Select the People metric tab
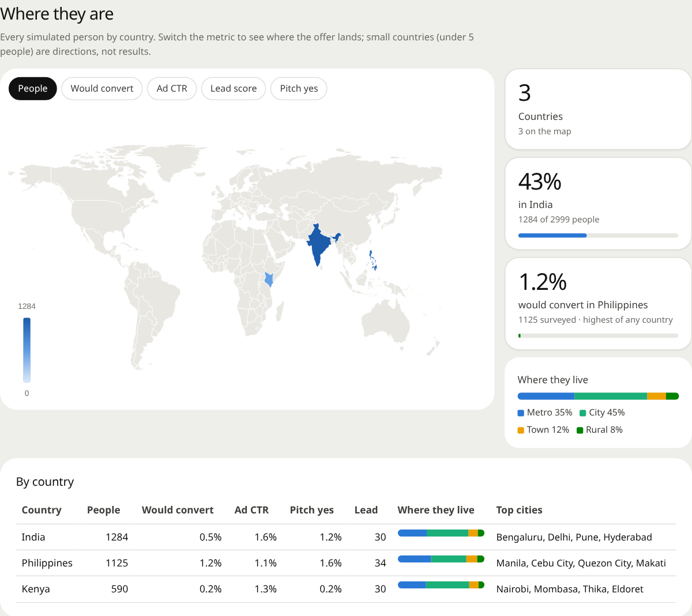Screen dimensions: 692x616 [x=33, y=88]
